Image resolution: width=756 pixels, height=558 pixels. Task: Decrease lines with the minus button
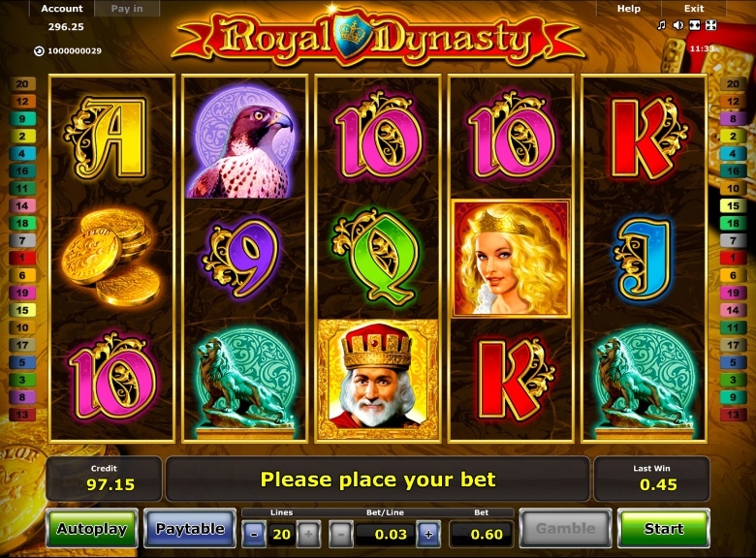254,534
